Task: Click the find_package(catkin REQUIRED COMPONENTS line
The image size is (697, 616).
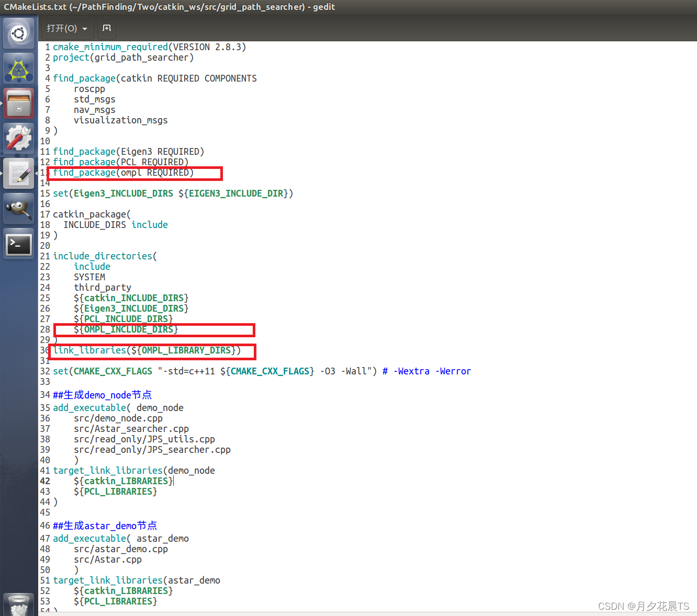Action: (155, 78)
